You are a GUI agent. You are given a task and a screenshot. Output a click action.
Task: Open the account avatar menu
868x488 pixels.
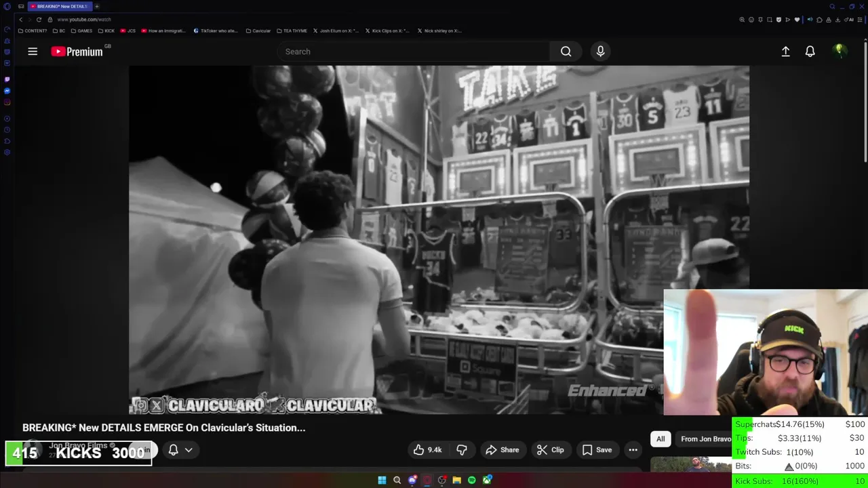pos(840,51)
